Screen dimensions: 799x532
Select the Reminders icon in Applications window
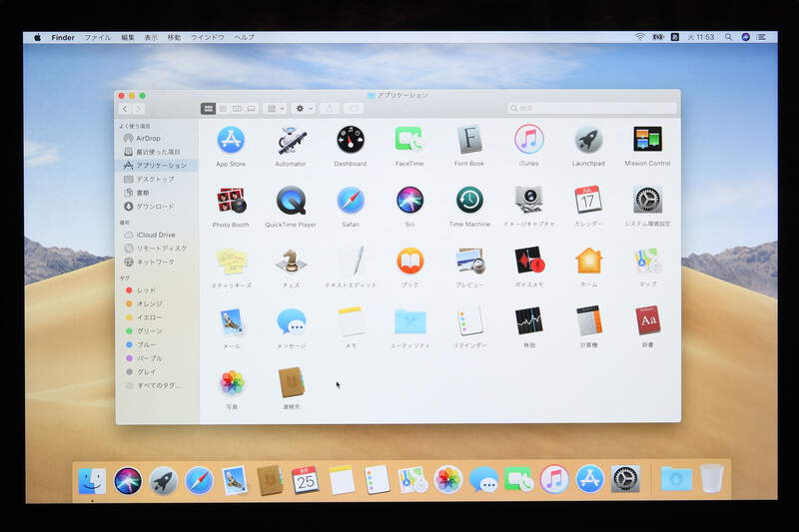tap(469, 321)
